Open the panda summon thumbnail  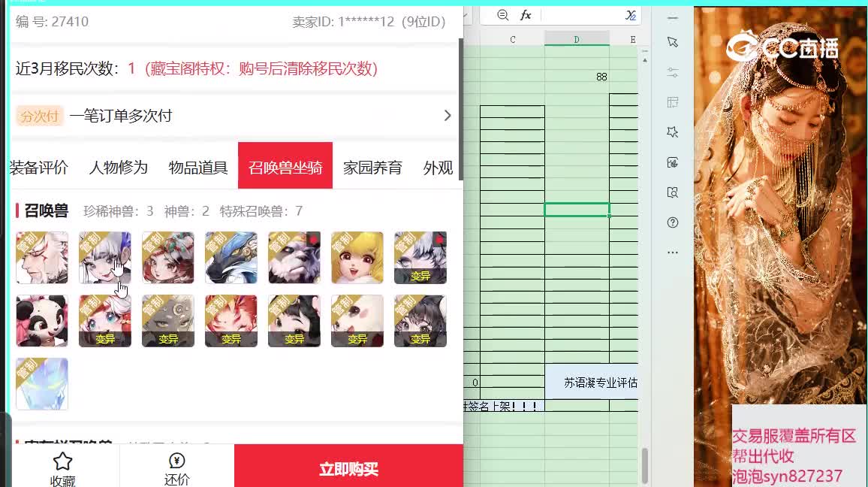point(42,321)
